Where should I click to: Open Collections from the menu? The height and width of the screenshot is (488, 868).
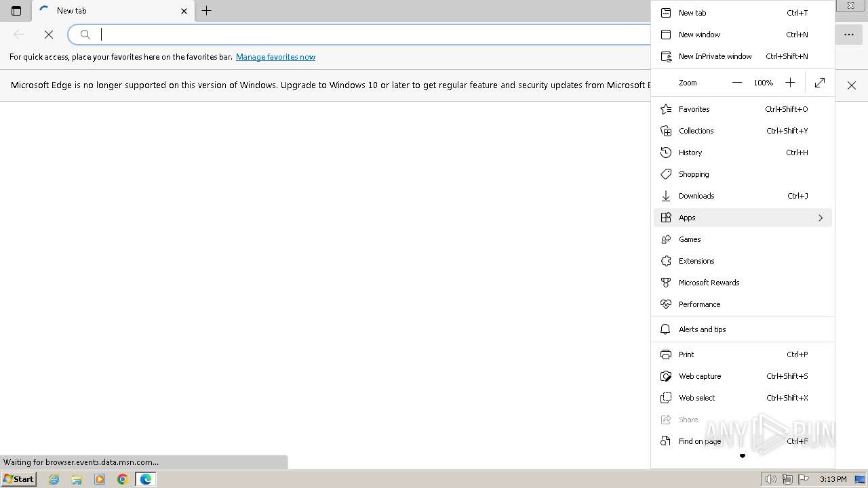(x=743, y=131)
